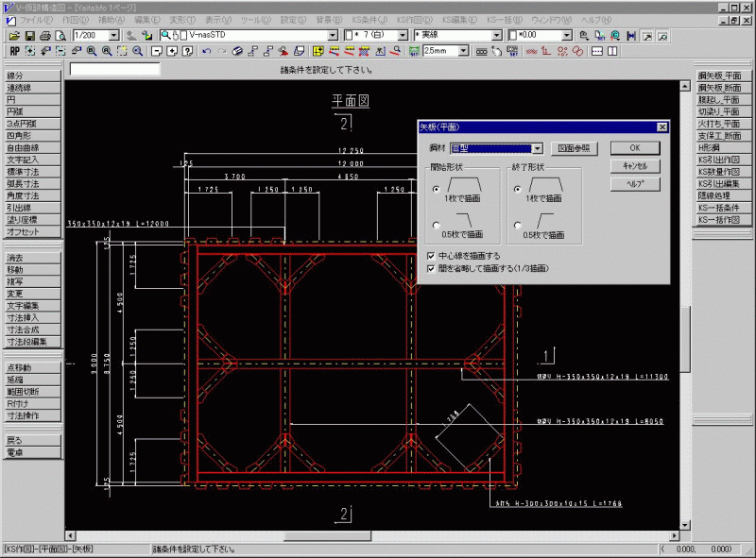Open the ファイル menu
756x558 pixels.
pos(35,20)
